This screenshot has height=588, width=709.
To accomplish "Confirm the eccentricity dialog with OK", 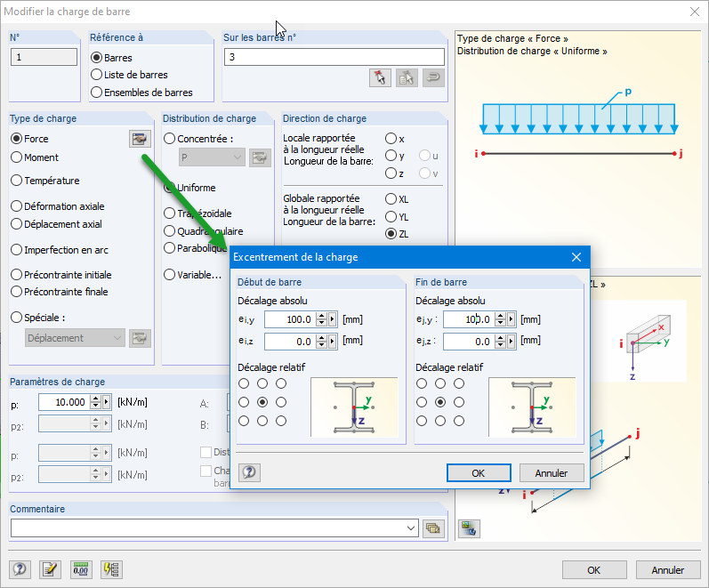I will tap(479, 473).
